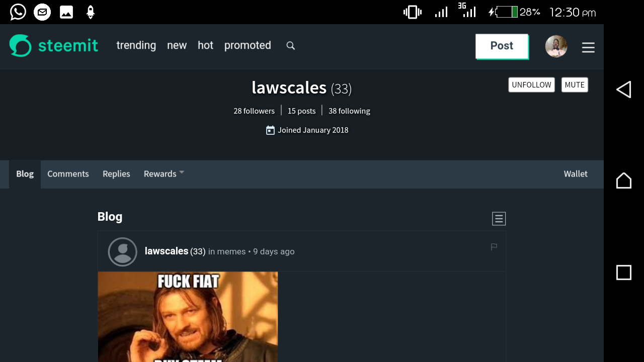Screen dimensions: 644x362
Task: Open lawscales author link on post
Action: (x=167, y=251)
